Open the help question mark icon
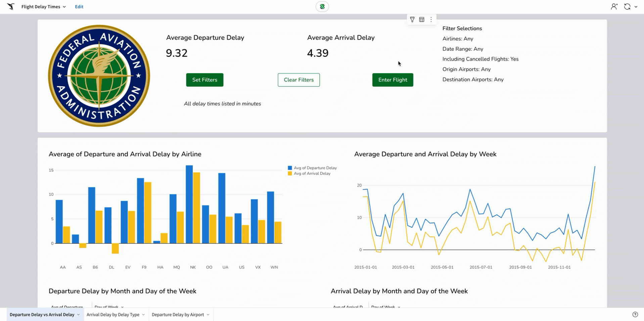This screenshot has height=321, width=644. point(635,314)
